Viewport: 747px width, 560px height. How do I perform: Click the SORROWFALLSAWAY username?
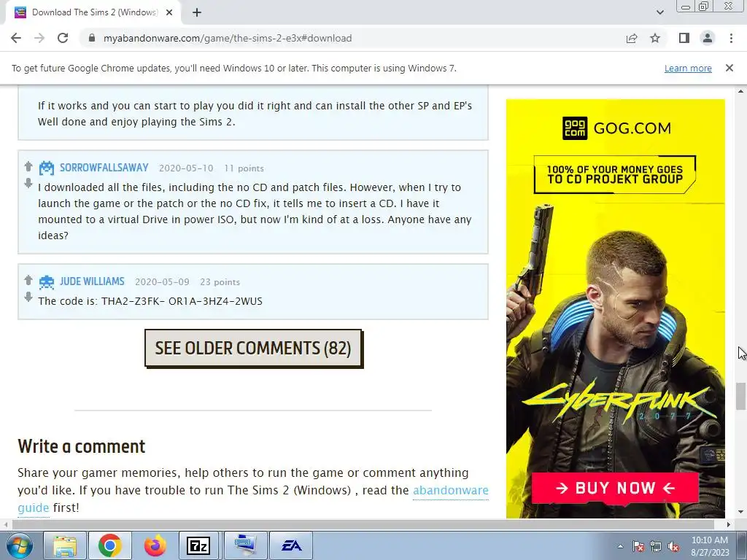(x=104, y=168)
